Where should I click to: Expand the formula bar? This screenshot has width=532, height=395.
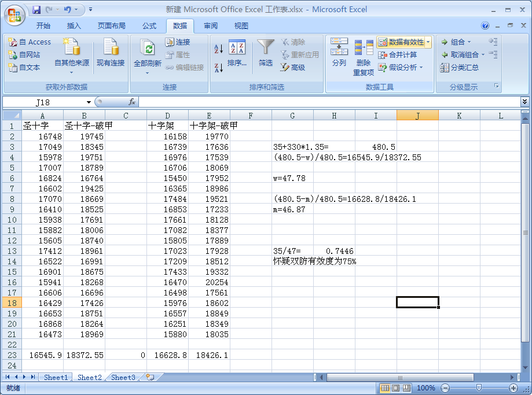pyautogui.click(x=524, y=101)
